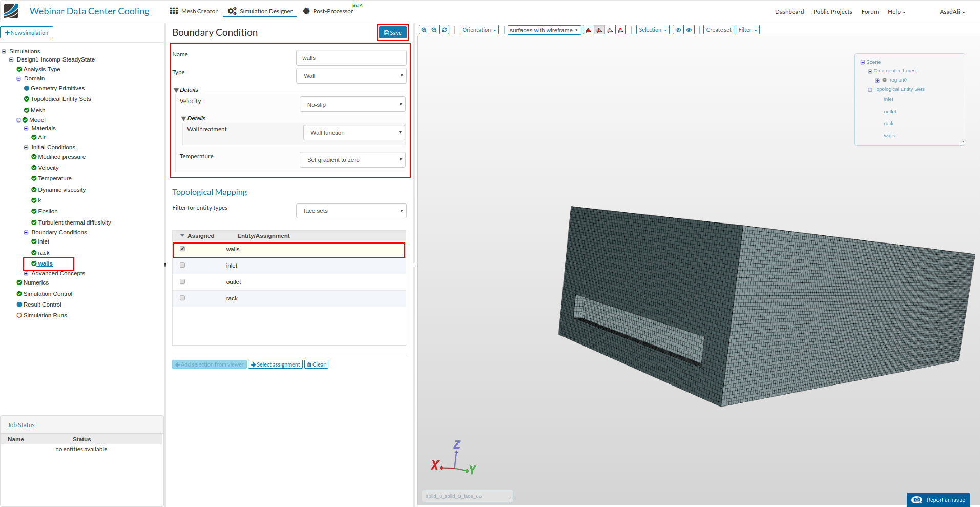
Task: Switch to the Post-Processor tab
Action: tap(328, 11)
